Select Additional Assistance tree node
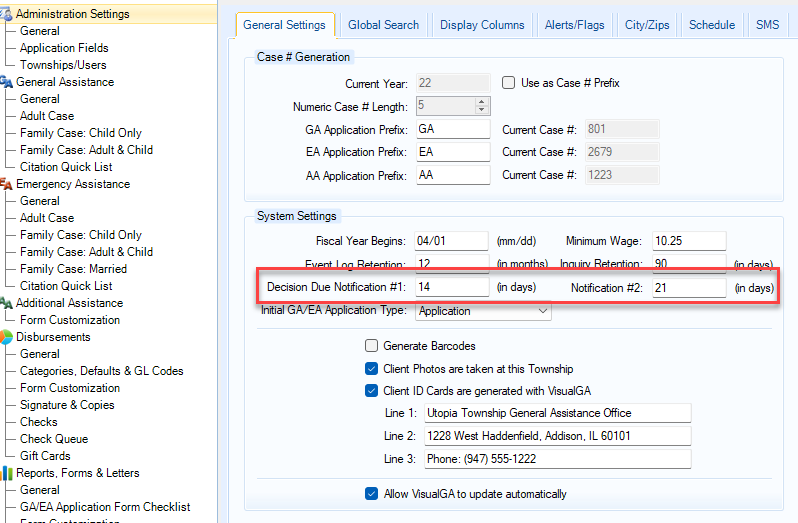 coord(70,303)
